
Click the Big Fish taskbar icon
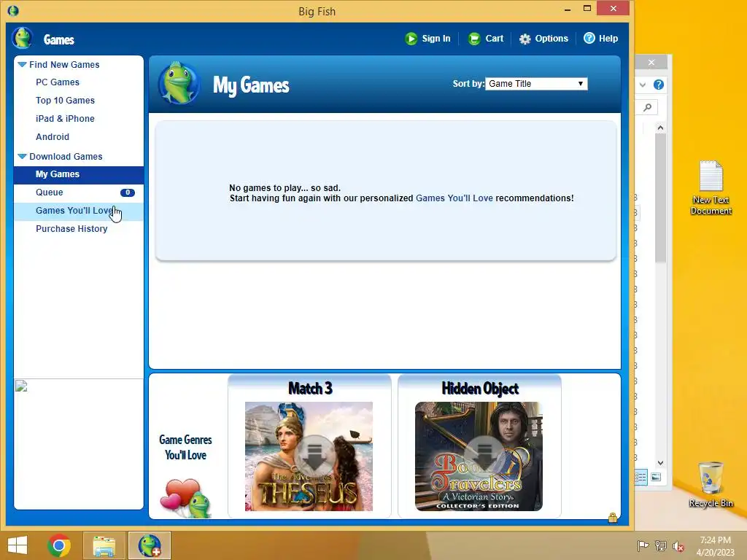coord(150,545)
